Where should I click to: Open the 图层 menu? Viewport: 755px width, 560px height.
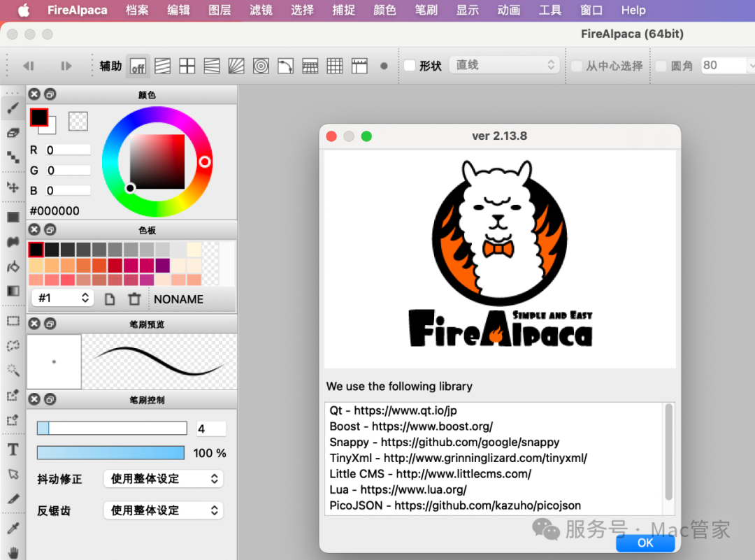[220, 10]
